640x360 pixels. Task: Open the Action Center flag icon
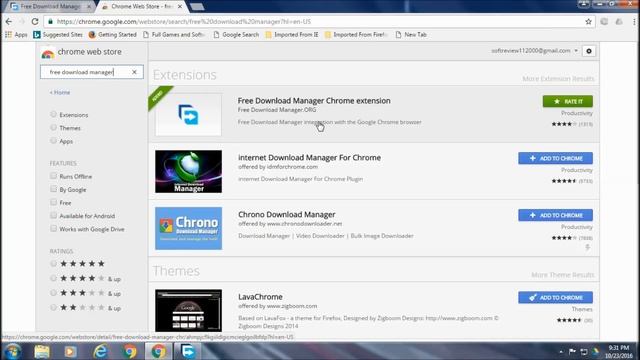click(x=572, y=351)
